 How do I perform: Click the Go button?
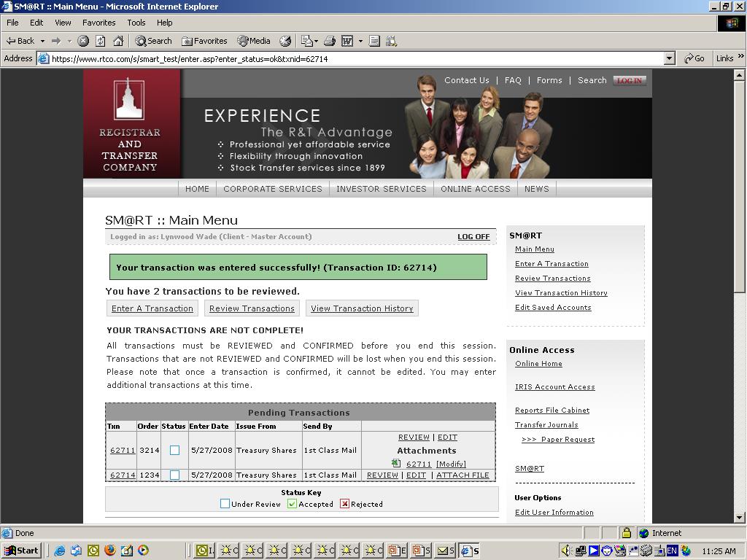[694, 58]
